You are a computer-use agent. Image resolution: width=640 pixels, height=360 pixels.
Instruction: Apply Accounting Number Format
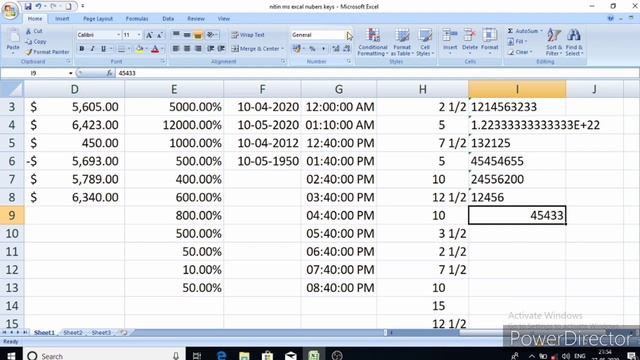296,49
